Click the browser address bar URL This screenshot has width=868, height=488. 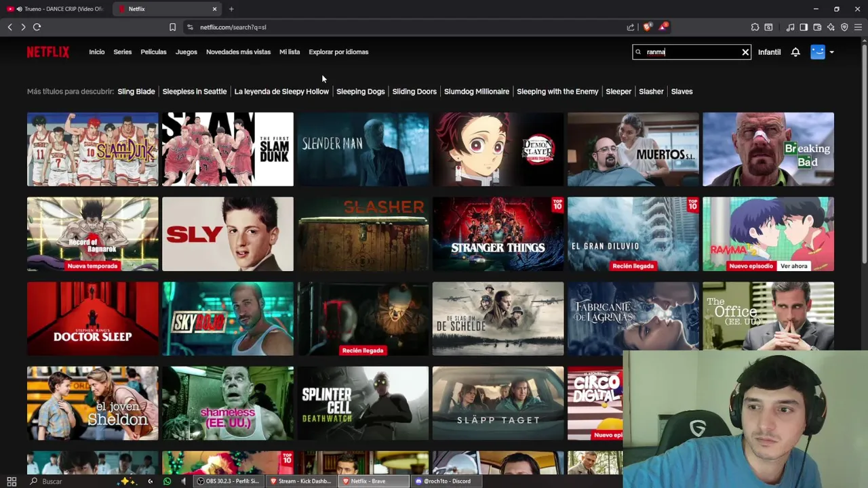coord(233,27)
